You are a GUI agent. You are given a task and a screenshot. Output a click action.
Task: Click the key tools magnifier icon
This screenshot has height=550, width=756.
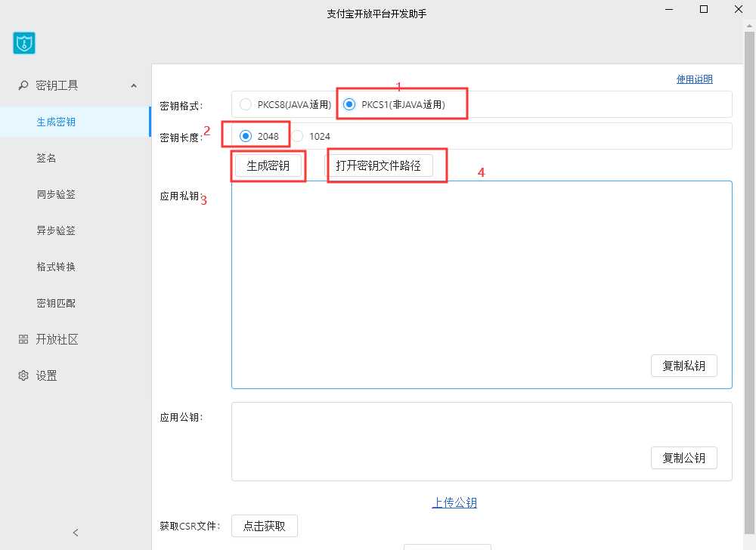pyautogui.click(x=23, y=85)
